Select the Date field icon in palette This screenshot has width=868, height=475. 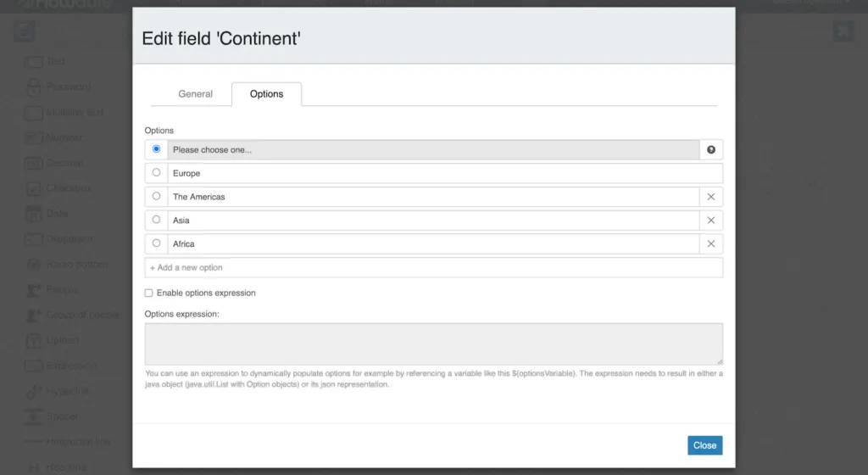click(33, 214)
